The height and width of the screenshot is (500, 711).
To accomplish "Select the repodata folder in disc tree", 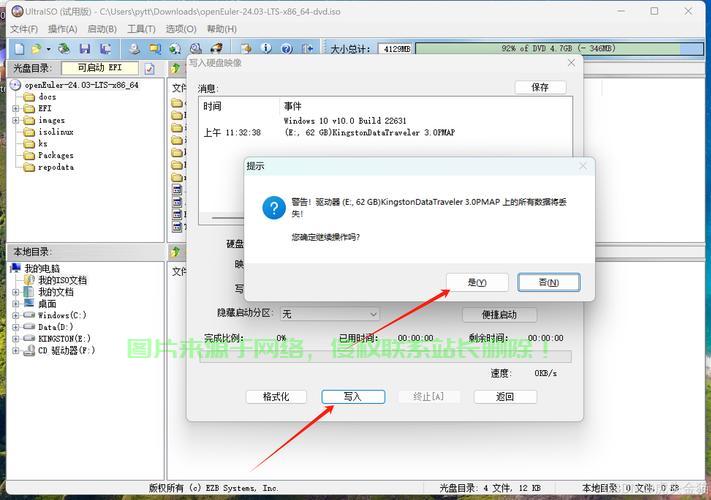I will [x=56, y=167].
